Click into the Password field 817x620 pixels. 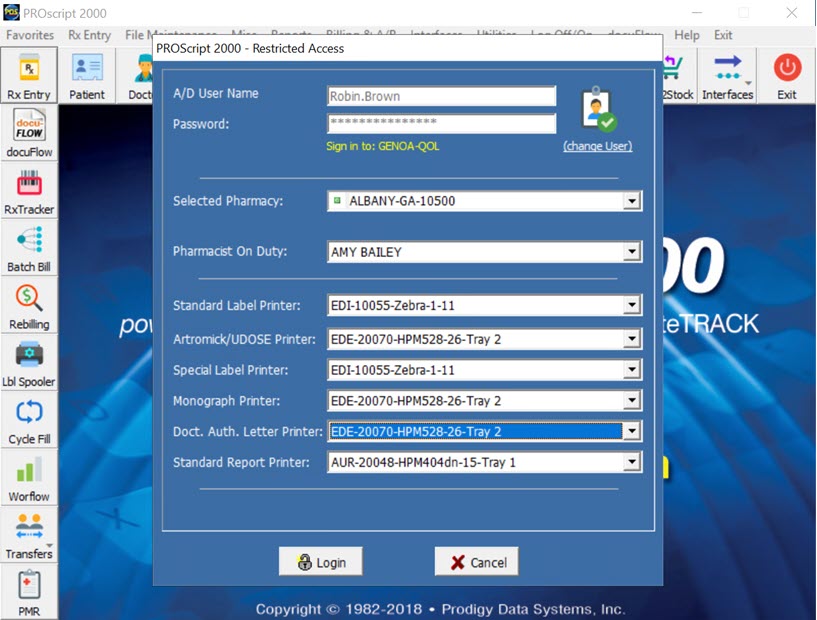click(x=441, y=124)
